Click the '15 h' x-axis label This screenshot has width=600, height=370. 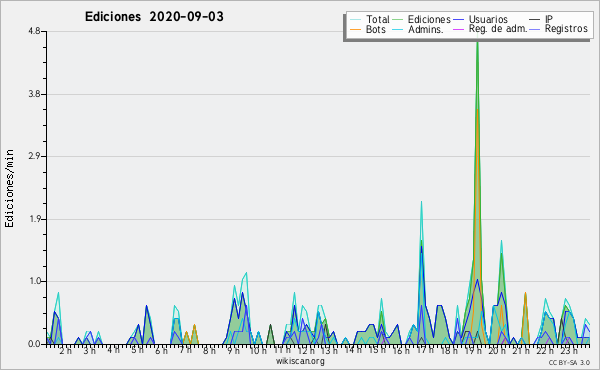[377, 350]
